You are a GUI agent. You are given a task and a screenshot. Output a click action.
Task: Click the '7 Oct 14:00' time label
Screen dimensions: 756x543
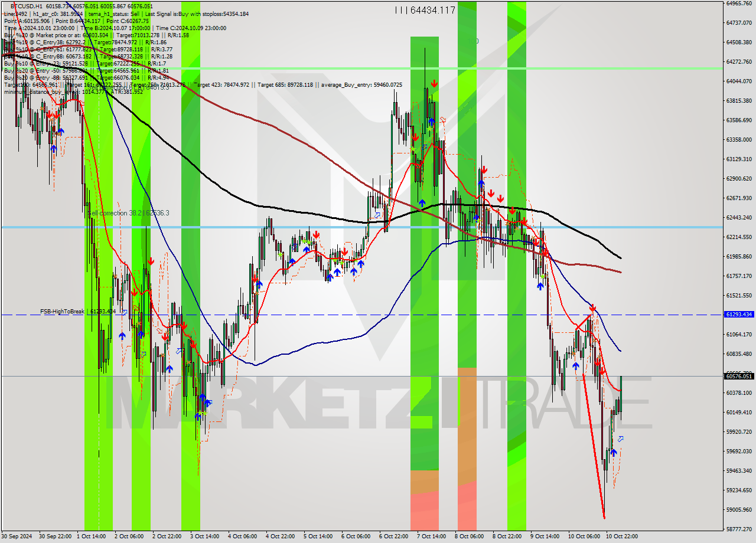click(x=431, y=537)
